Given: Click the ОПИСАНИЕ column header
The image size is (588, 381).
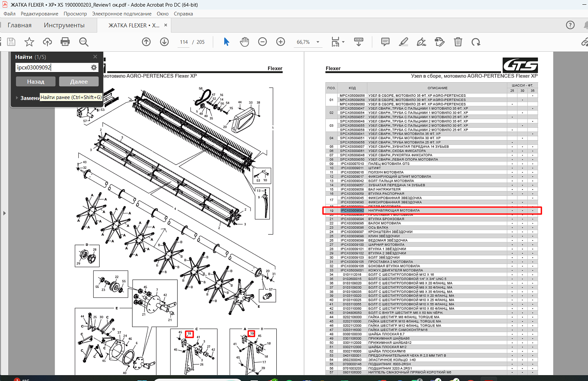Looking at the screenshot, I should pos(437,88).
